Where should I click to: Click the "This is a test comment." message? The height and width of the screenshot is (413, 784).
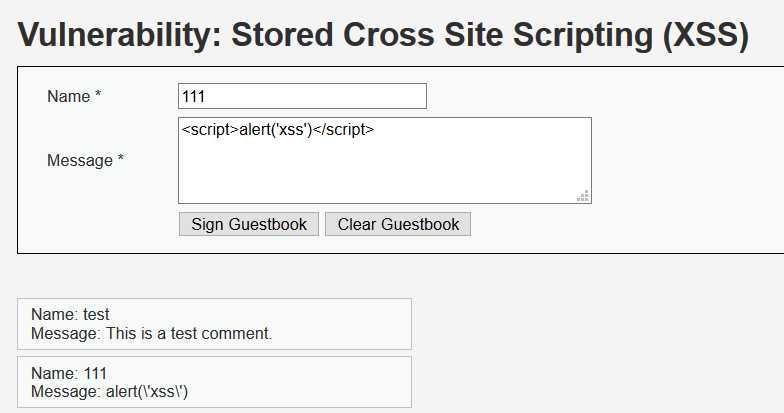click(189, 333)
